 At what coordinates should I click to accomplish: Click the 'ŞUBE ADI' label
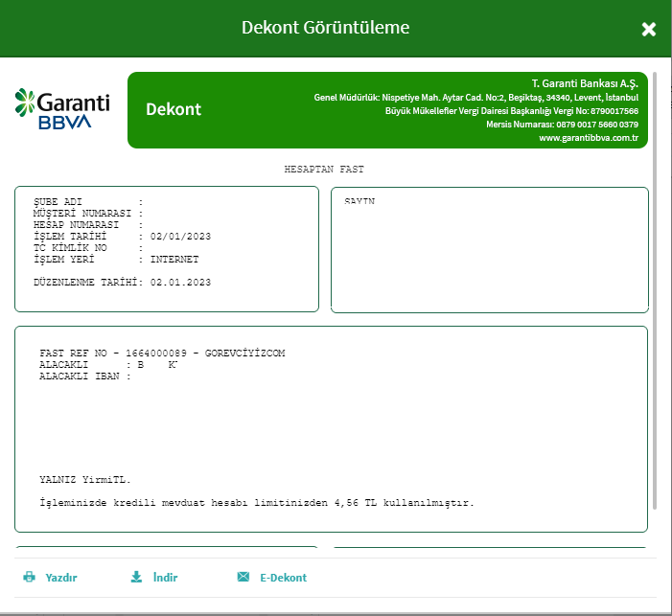pyautogui.click(x=58, y=202)
